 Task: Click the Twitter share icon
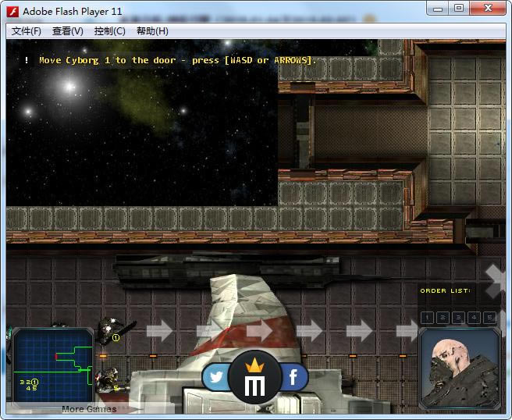pos(217,378)
